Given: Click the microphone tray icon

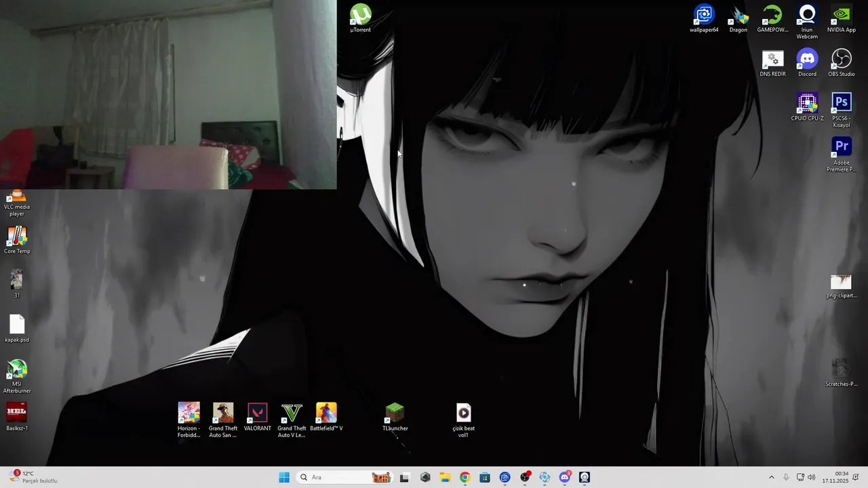Looking at the screenshot, I should pos(786,477).
